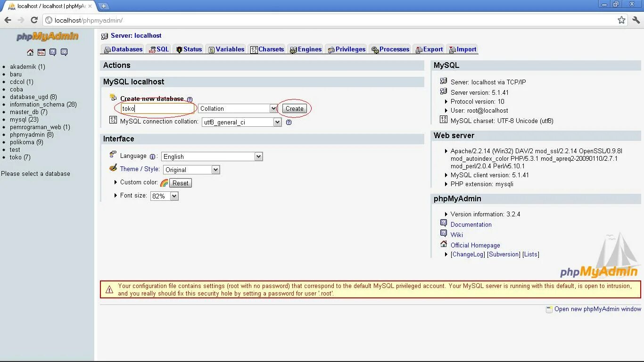
Task: Open the Charsets tab
Action: pyautogui.click(x=267, y=49)
